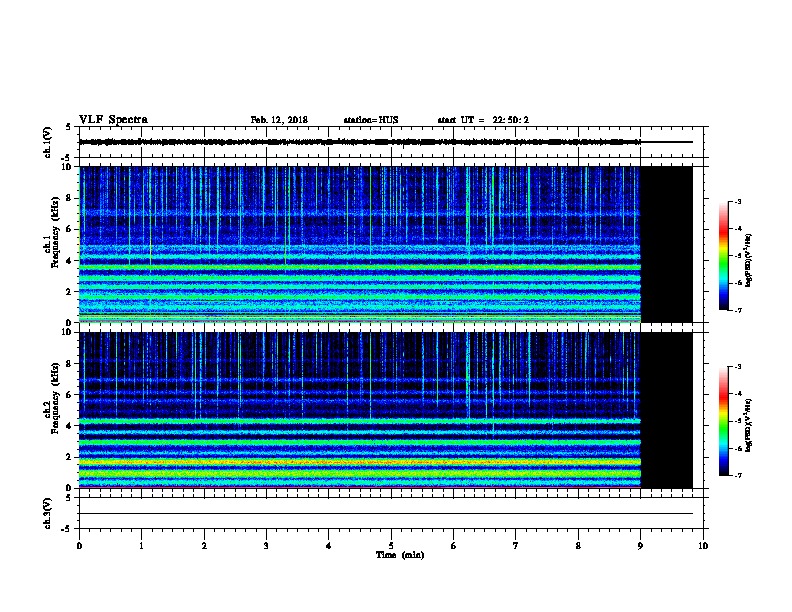Click the "ch.1(V)" waveform axis label

[47, 142]
